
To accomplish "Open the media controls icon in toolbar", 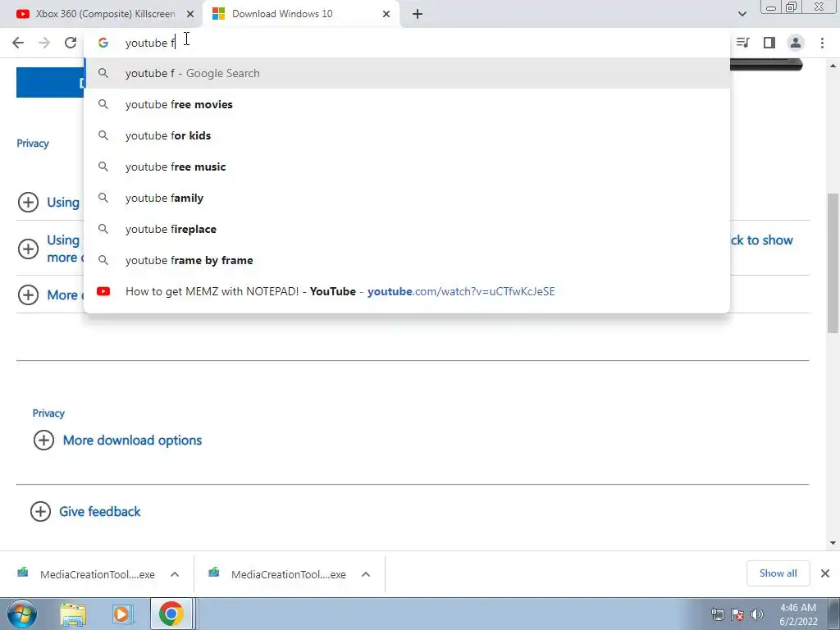I will (743, 43).
